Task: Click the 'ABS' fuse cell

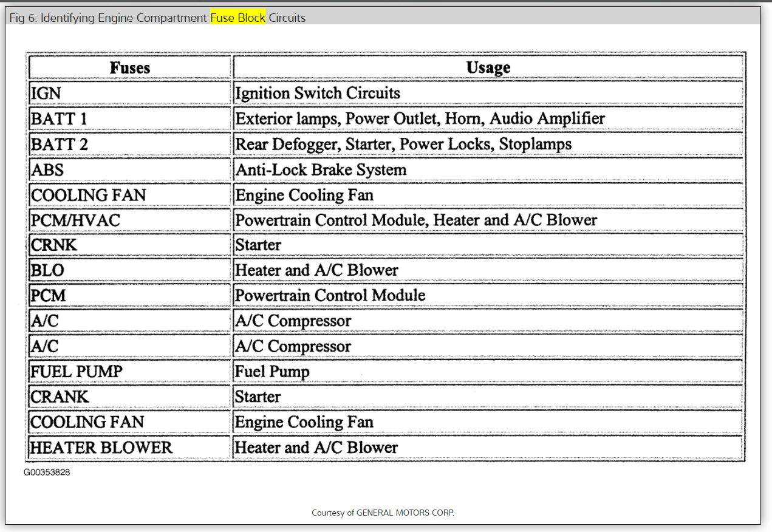Action: (129, 169)
